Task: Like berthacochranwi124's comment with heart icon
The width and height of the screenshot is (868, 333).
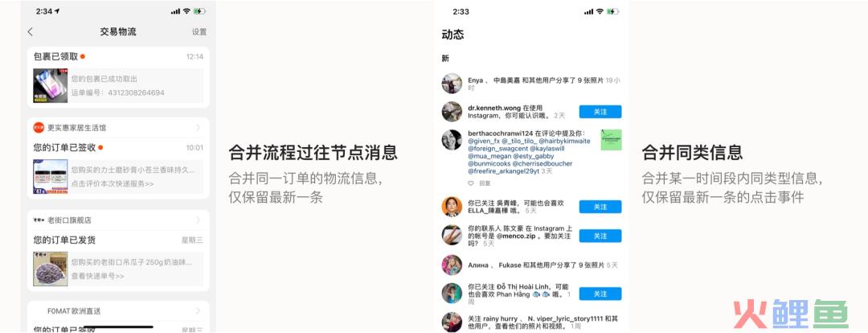Action: coord(471,183)
